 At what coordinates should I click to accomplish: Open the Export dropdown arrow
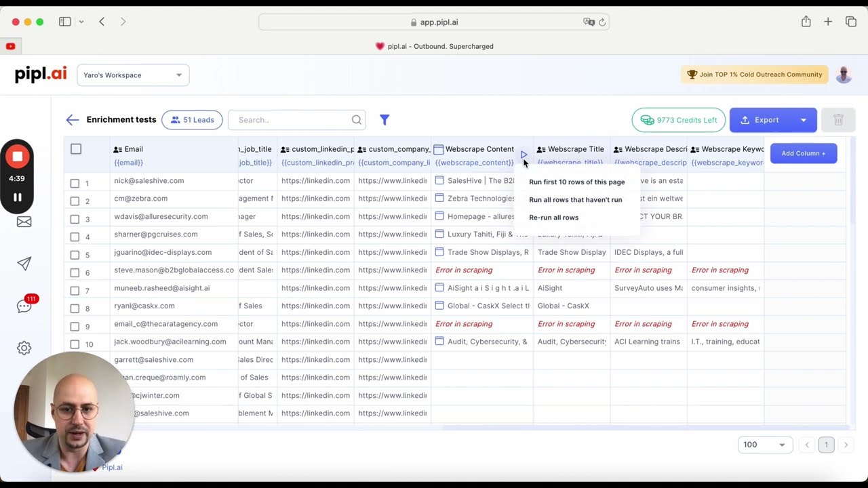coord(804,120)
